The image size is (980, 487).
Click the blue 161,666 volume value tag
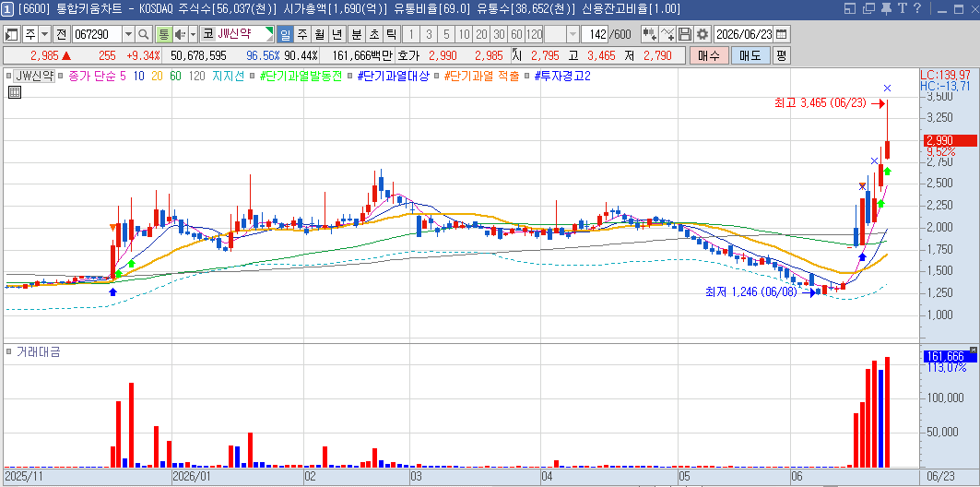[950, 356]
